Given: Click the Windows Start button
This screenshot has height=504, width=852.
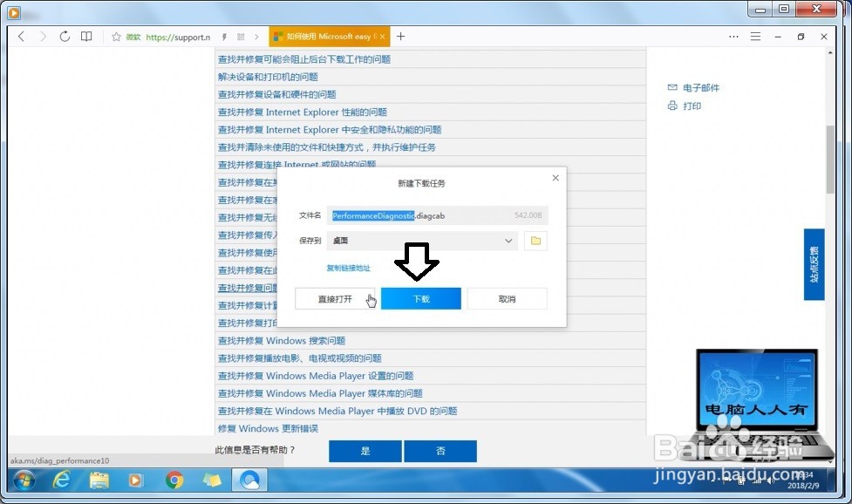Looking at the screenshot, I should (24, 480).
